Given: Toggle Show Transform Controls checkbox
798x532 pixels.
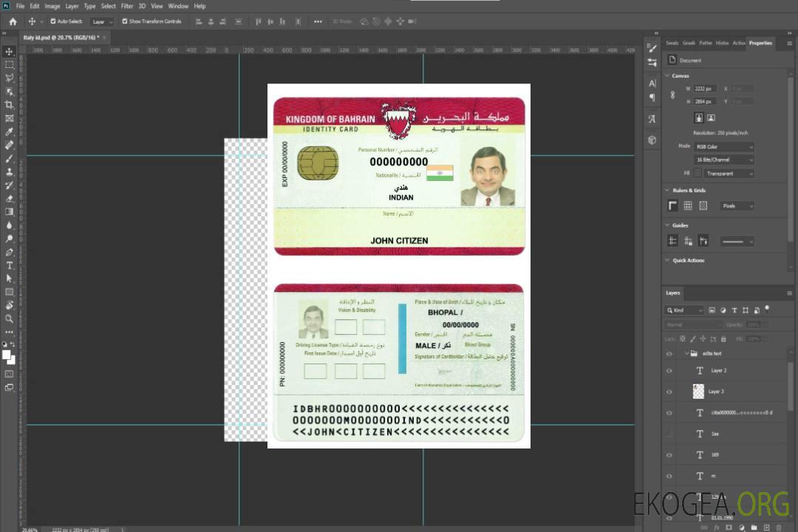Looking at the screenshot, I should [x=125, y=21].
